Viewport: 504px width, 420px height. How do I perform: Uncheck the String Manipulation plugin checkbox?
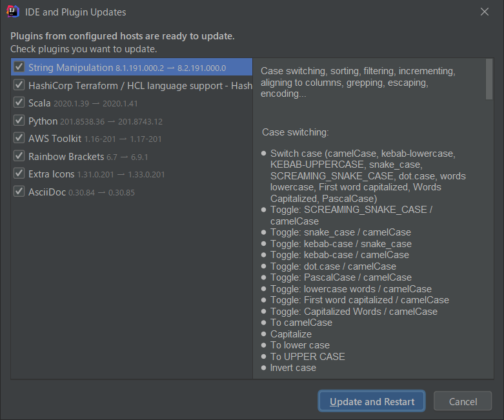tap(19, 67)
